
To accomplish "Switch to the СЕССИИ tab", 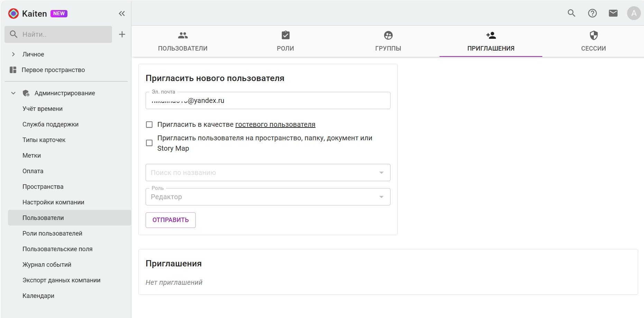I will point(594,41).
